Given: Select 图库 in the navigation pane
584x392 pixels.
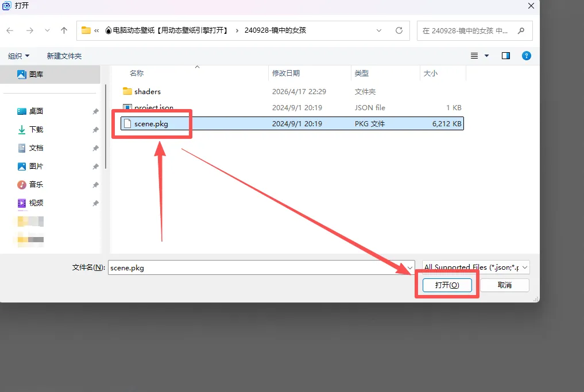Looking at the screenshot, I should coord(51,75).
